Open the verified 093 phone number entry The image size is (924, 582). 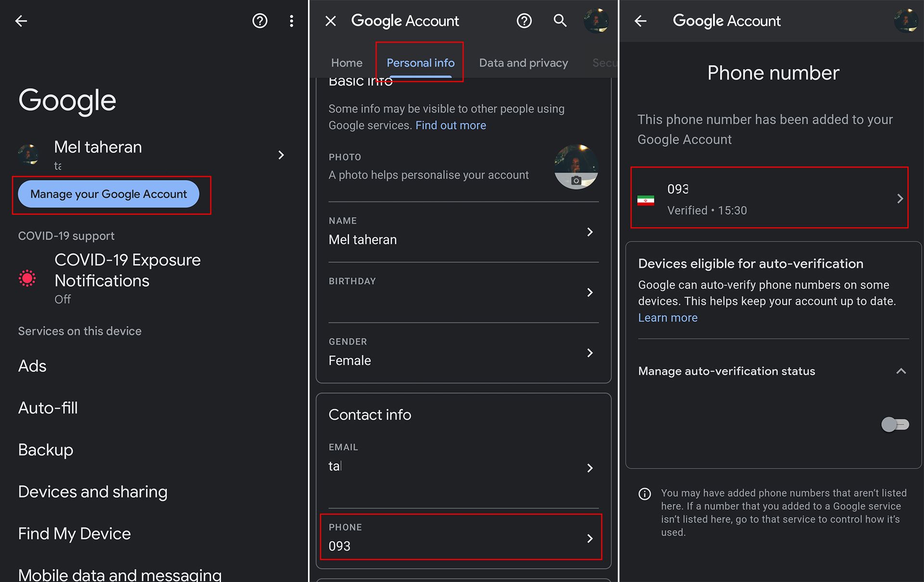pyautogui.click(x=769, y=198)
